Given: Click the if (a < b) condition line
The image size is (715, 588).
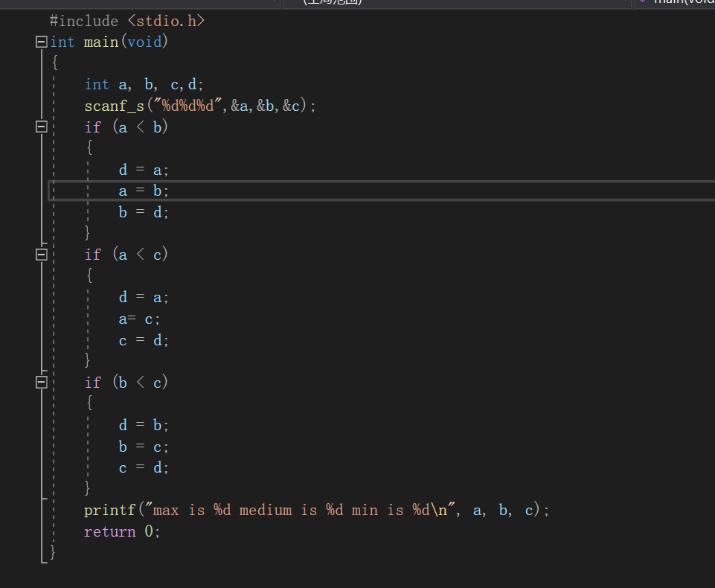Looking at the screenshot, I should (x=126, y=127).
